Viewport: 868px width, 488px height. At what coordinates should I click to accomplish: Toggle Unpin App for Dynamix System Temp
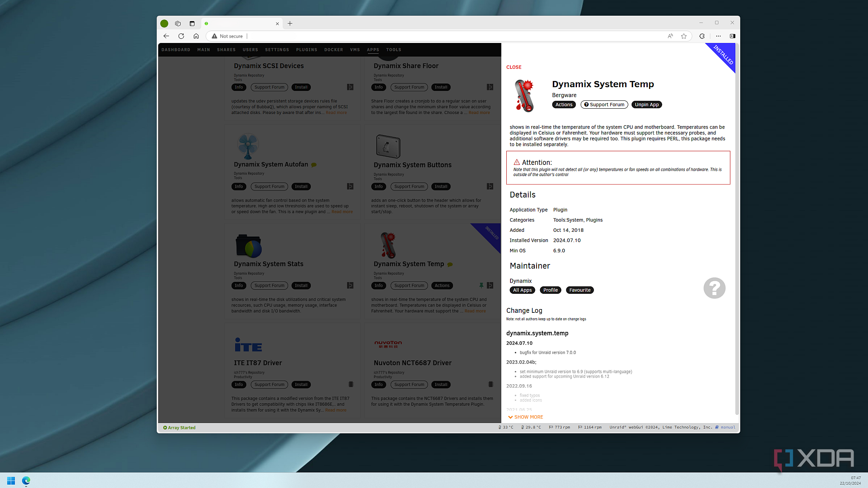[646, 105]
